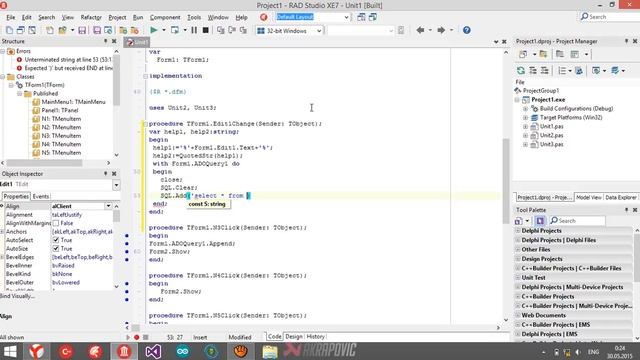Screen dimensions: 640x360
Task: Open the Component menu
Action: [165, 17]
